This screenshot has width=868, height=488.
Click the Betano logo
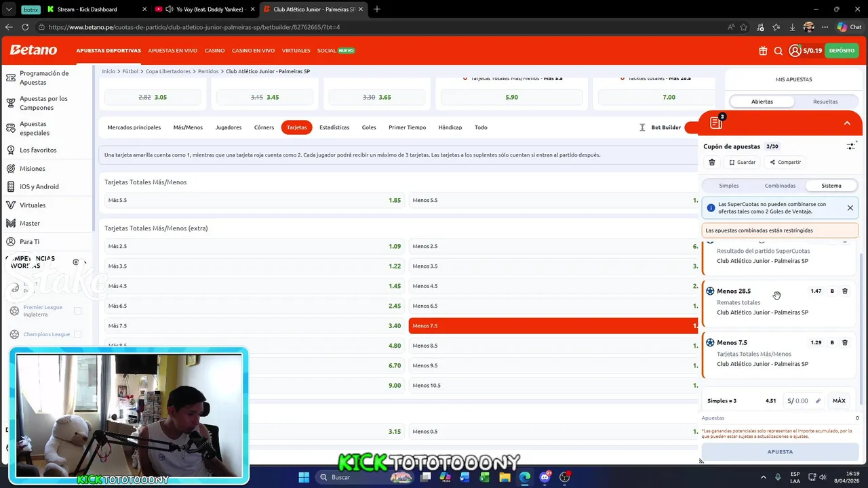(x=33, y=50)
